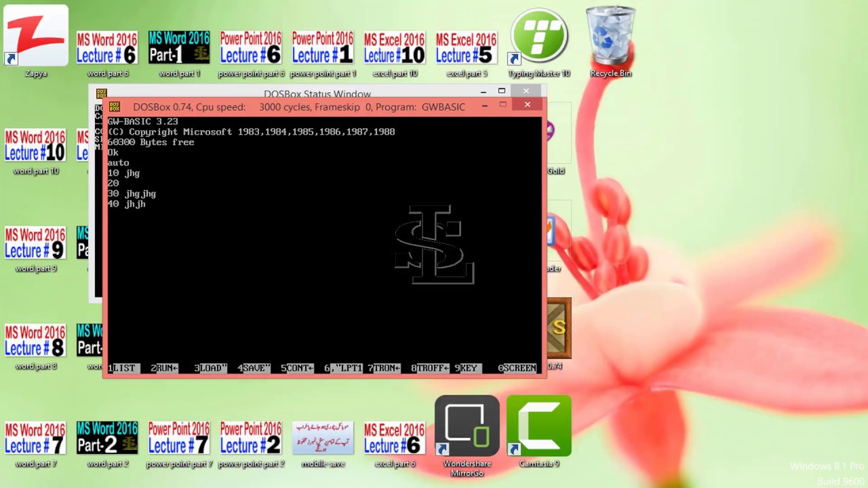Launch Camtasia 9 shortcut
Viewport: 868px width, 488px height.
pyautogui.click(x=539, y=431)
